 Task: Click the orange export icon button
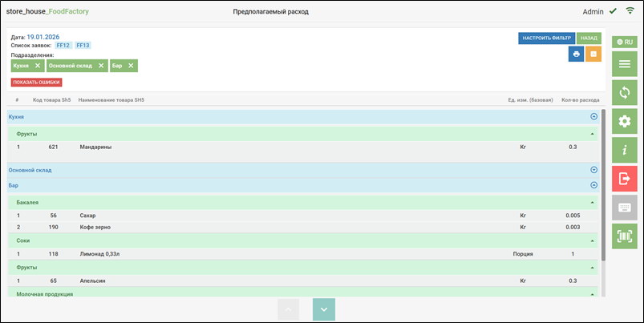593,54
